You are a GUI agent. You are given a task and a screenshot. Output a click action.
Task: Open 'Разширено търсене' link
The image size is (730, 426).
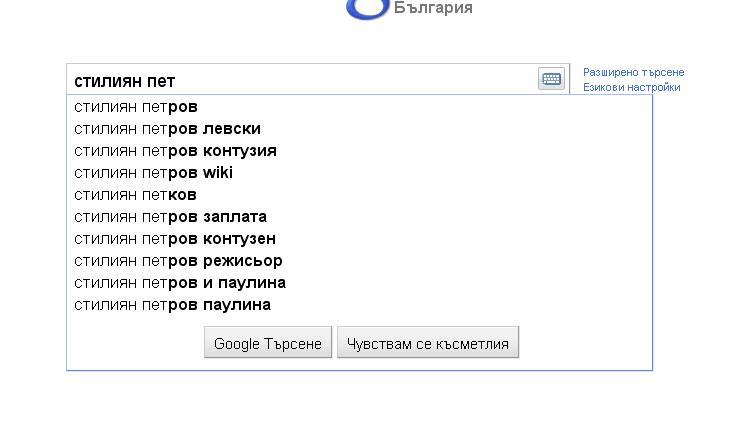click(x=634, y=72)
